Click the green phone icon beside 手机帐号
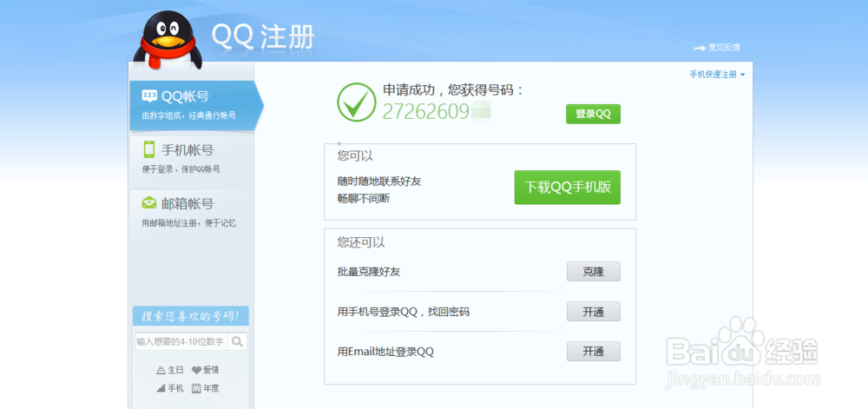This screenshot has height=409, width=868. tap(149, 149)
